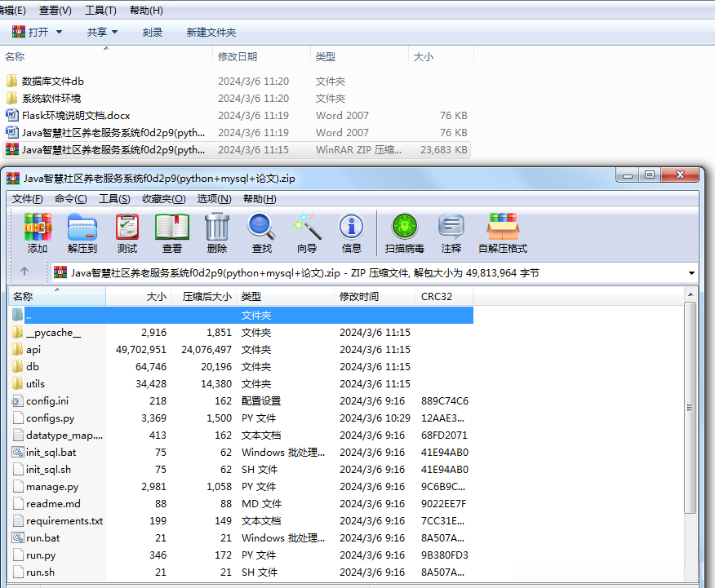Open the 工具(S) menu in WinRAR

(114, 199)
